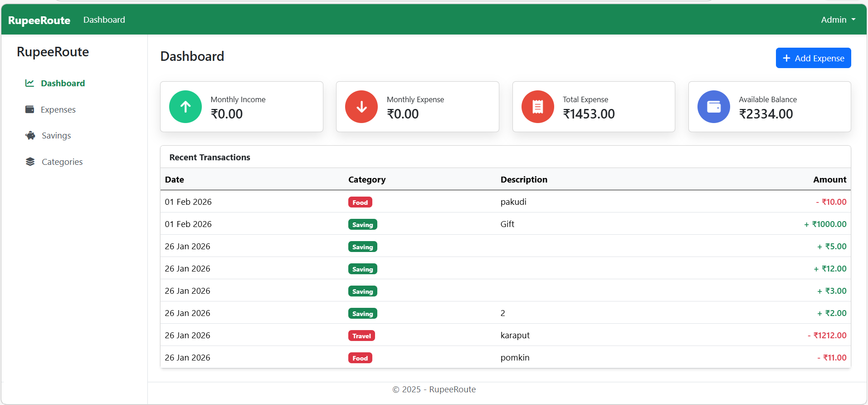This screenshot has width=868, height=405.
Task: Open Savings page from sidebar
Action: pos(56,135)
